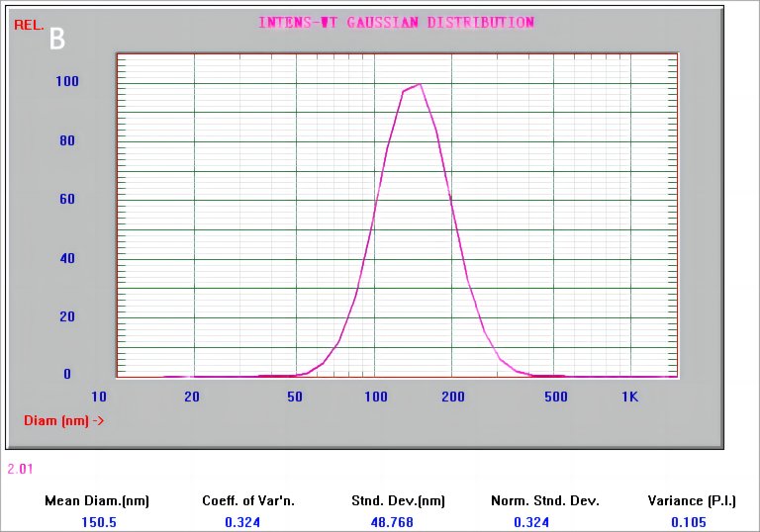Click the Coeff. of Var'n label
Image resolution: width=760 pixels, height=532 pixels.
[242, 500]
